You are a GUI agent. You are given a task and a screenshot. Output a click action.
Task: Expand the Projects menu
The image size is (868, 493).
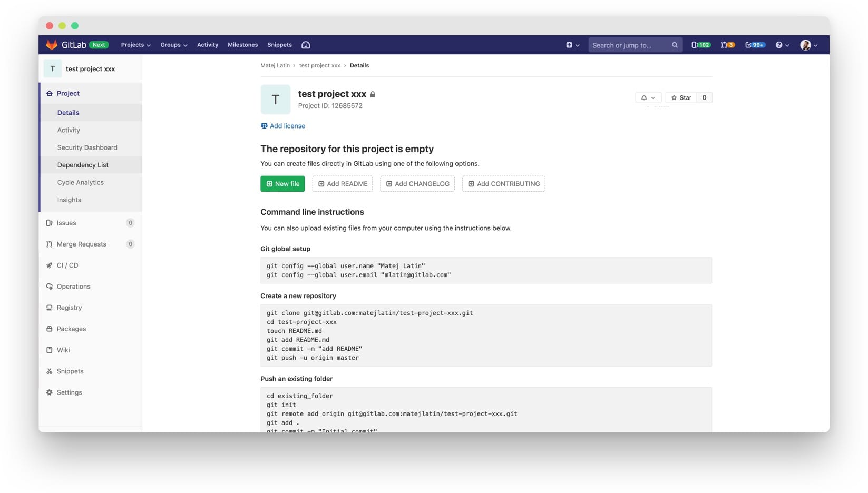pyautogui.click(x=135, y=45)
